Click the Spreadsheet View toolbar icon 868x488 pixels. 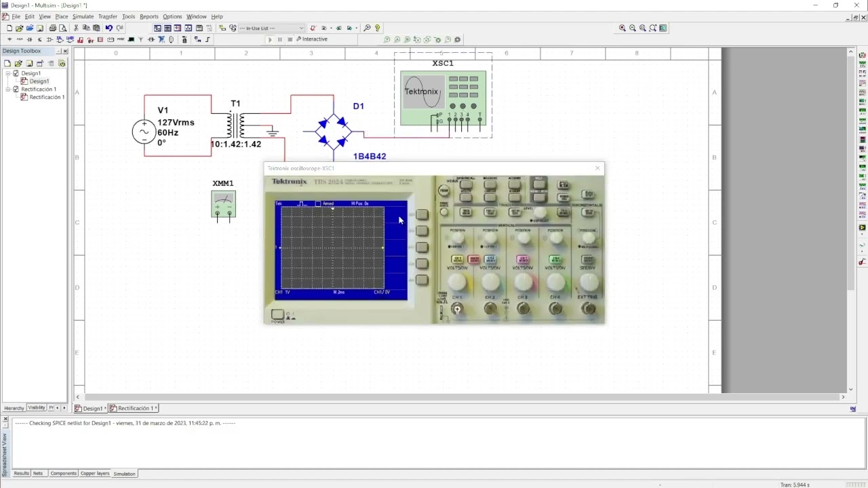tap(167, 28)
